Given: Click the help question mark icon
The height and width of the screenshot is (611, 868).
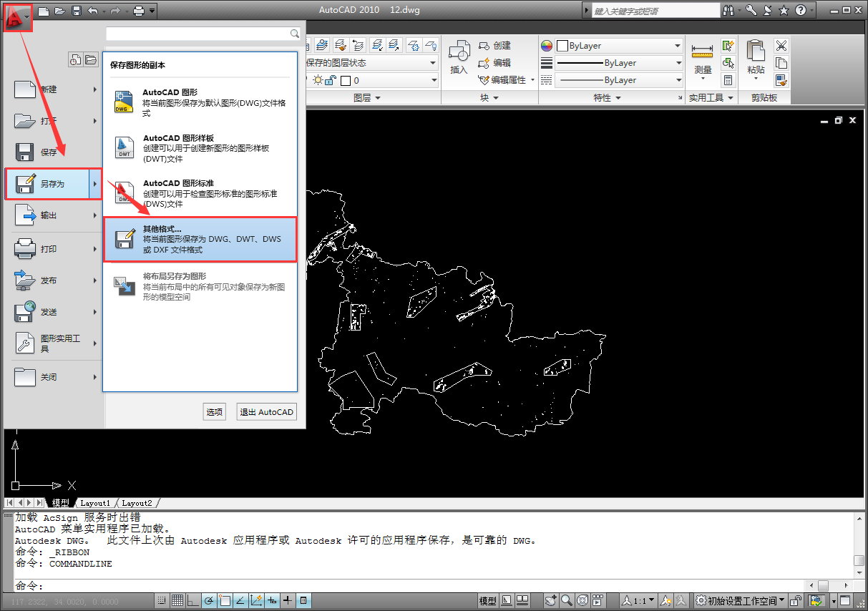Looking at the screenshot, I should (801, 10).
